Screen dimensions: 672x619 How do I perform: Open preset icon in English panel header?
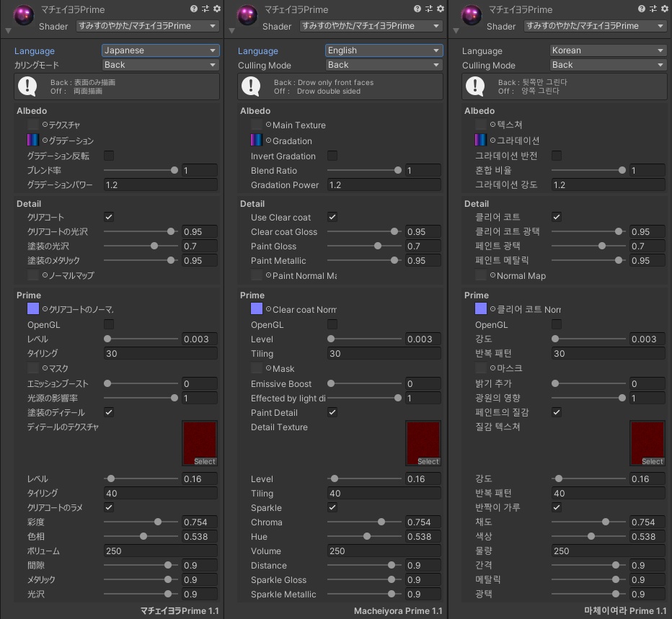tap(429, 9)
